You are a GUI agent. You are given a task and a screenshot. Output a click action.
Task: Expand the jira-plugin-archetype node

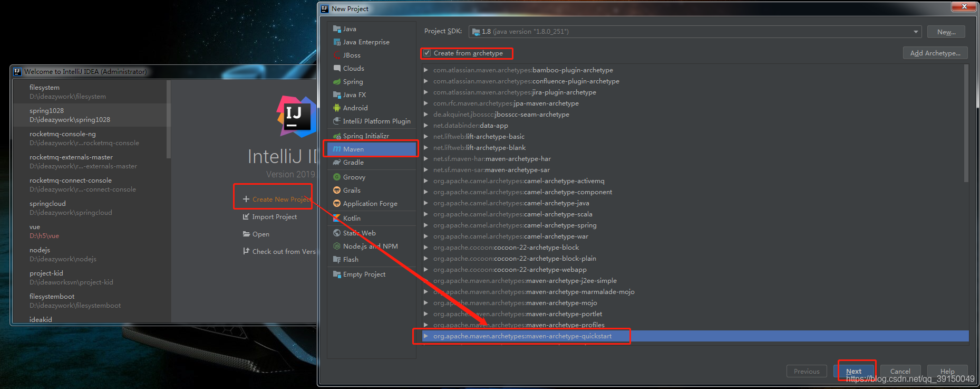[426, 92]
